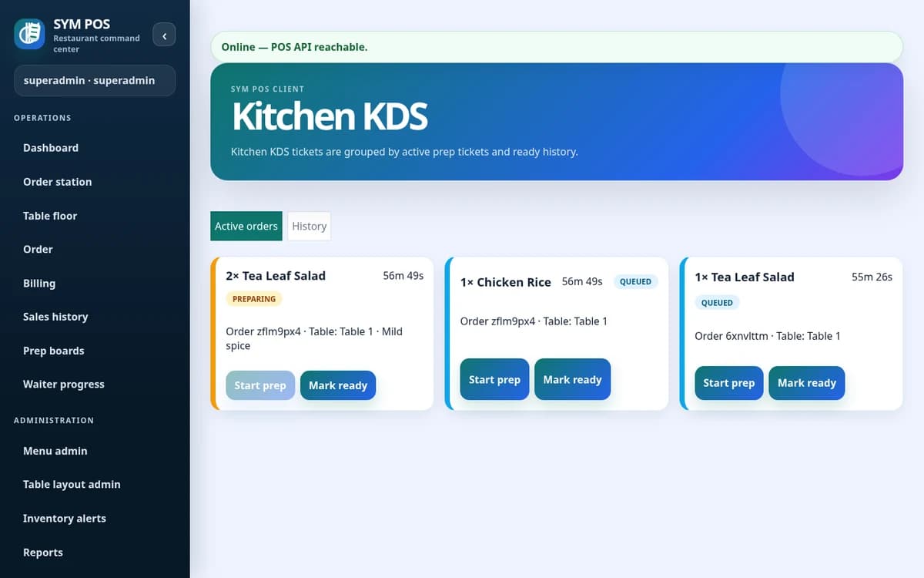The height and width of the screenshot is (578, 924).
Task: Mark the Chicken Rice ticket ready
Action: (x=572, y=379)
